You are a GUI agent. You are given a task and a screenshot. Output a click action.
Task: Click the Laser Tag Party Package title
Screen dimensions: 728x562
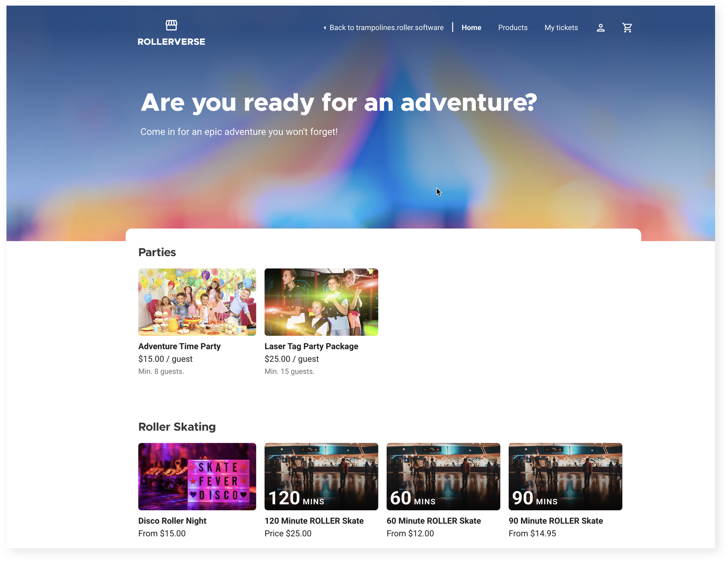point(311,346)
